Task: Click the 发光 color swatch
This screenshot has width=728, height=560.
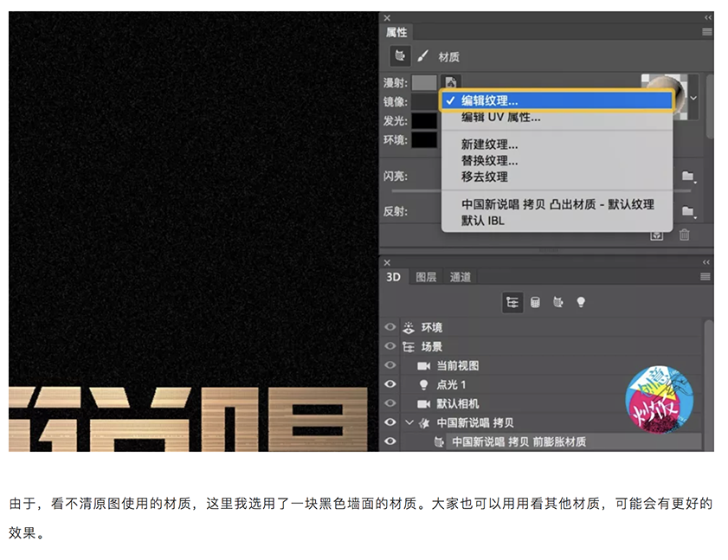Action: [x=424, y=120]
